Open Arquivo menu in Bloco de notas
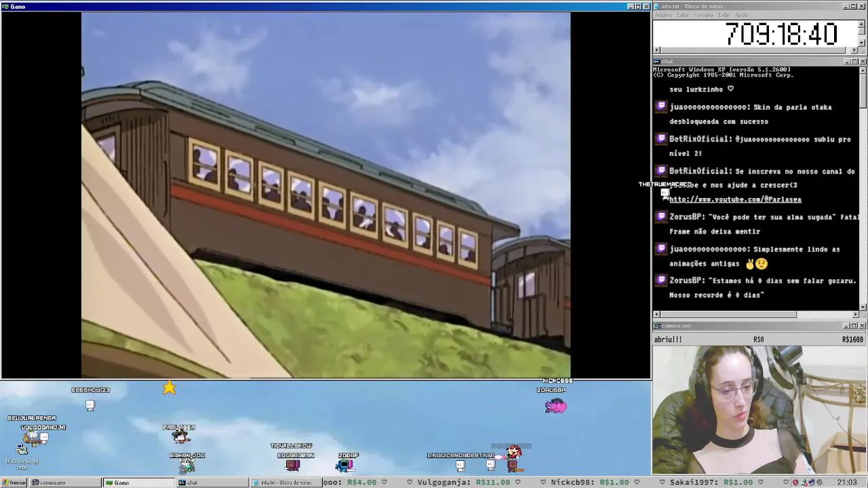 coord(663,15)
